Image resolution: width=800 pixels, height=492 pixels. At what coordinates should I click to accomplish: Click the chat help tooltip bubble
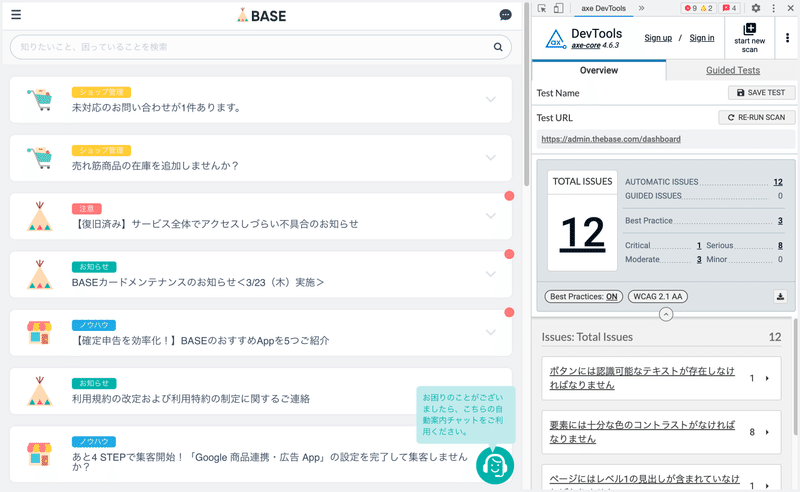tap(466, 414)
